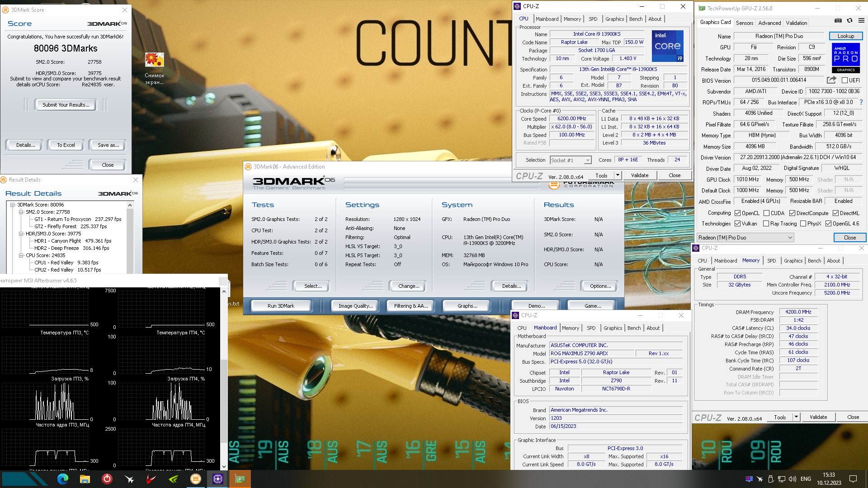Click the speaker volume tray icon

pos(793,479)
